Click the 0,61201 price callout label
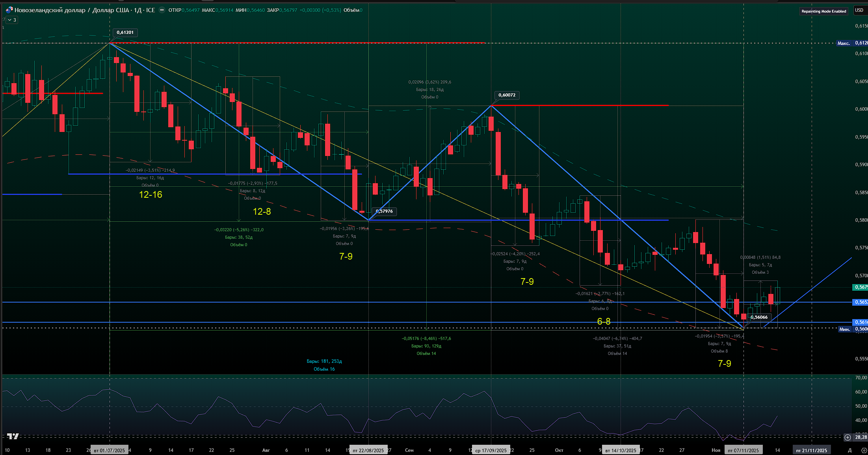 125,32
